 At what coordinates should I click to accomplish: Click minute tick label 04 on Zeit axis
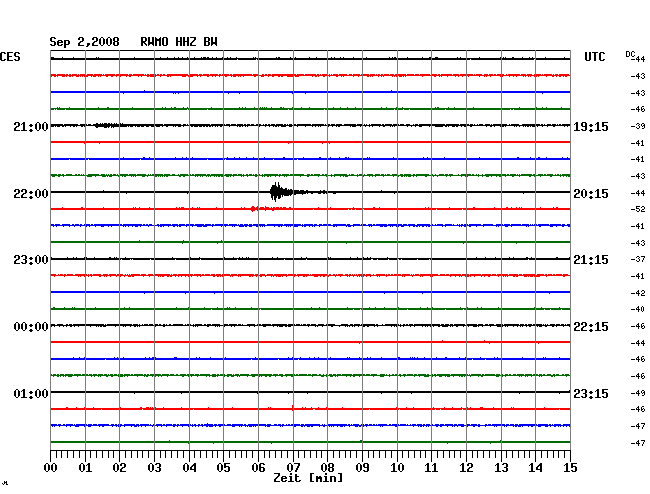coord(189,468)
